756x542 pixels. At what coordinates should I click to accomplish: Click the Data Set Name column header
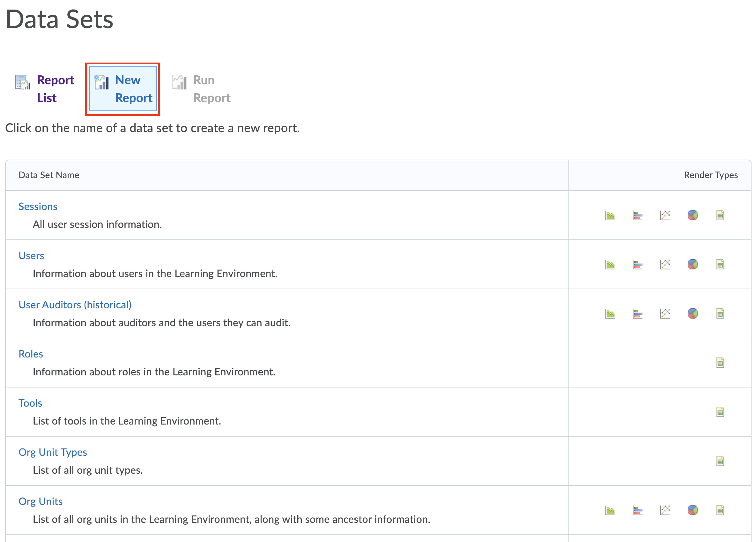(x=49, y=175)
